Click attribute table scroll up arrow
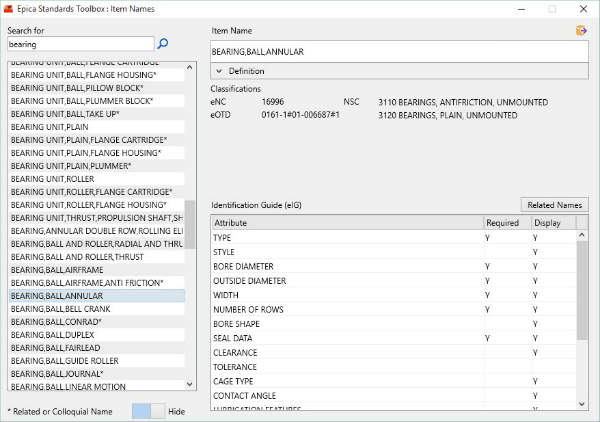Viewport: 600px width, 422px height. click(x=582, y=235)
